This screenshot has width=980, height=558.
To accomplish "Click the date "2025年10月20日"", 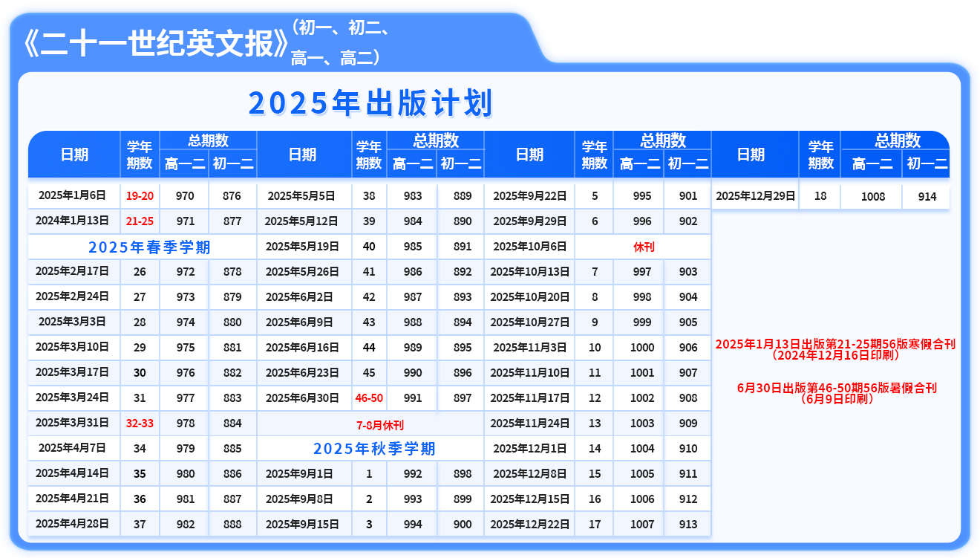I will click(530, 297).
